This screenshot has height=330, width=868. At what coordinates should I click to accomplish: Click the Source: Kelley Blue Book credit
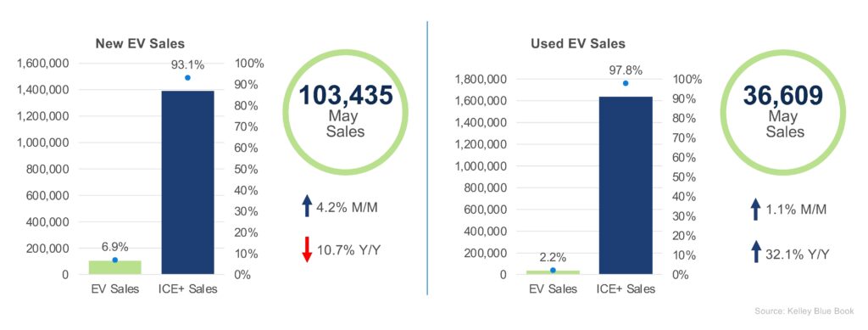[804, 311]
